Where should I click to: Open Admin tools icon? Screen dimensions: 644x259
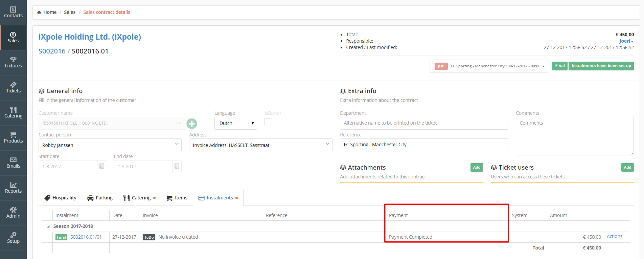(x=13, y=210)
